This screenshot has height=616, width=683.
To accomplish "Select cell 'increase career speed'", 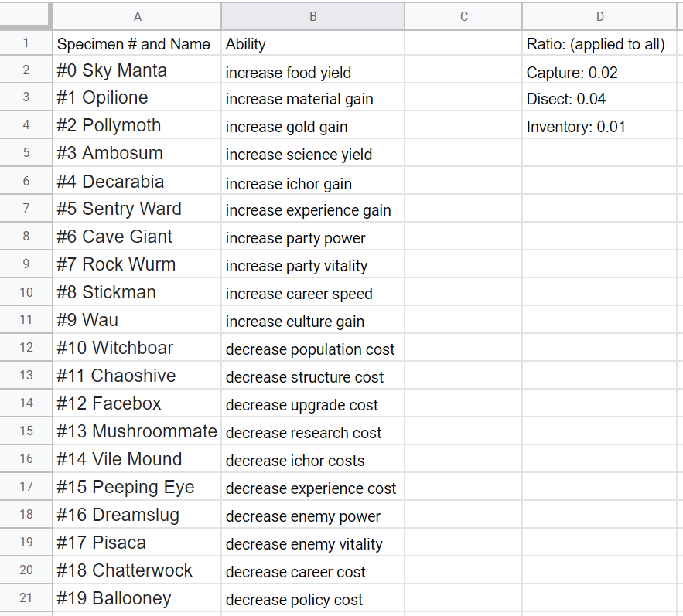I will point(312,291).
